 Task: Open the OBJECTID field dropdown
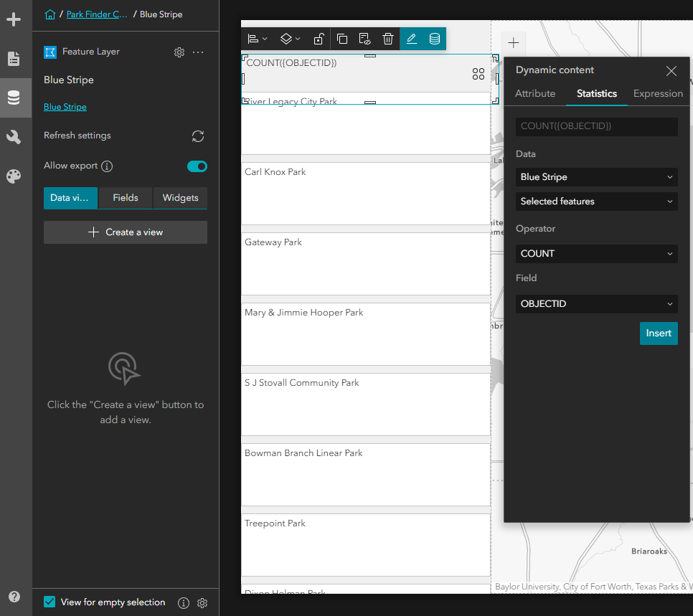pos(596,303)
